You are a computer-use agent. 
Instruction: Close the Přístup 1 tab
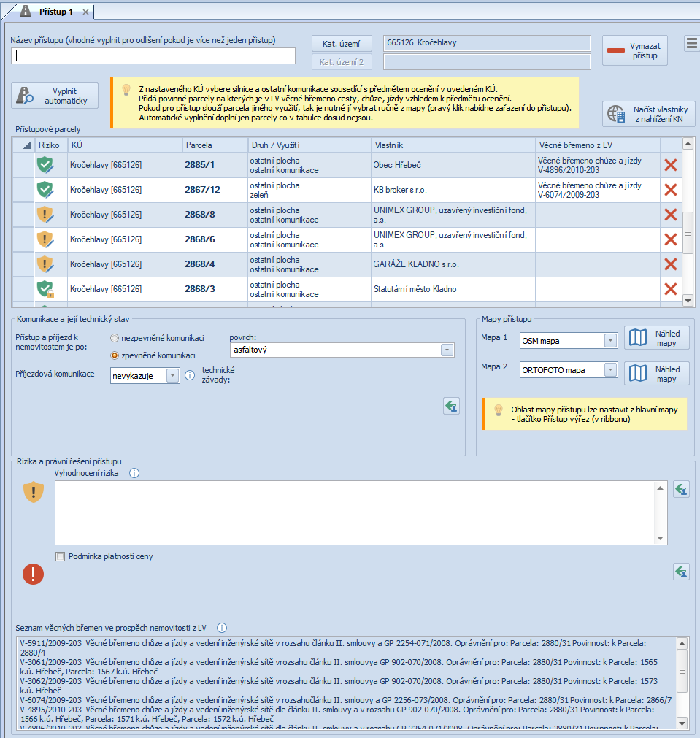(85, 12)
